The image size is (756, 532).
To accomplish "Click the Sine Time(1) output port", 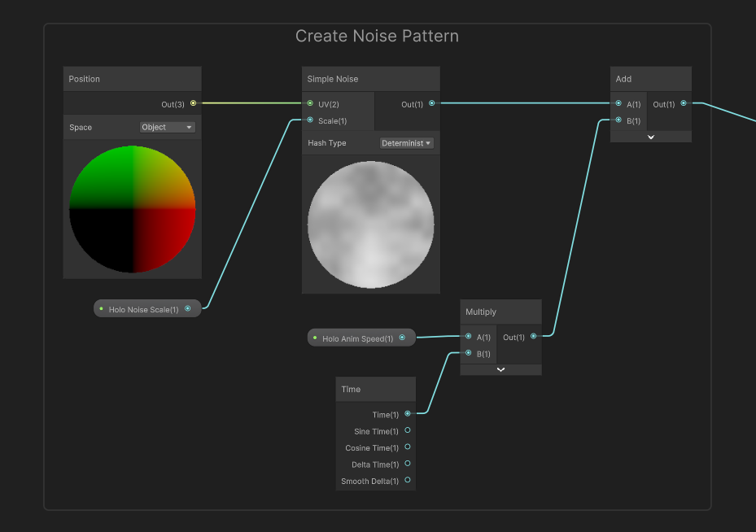I will pyautogui.click(x=407, y=431).
